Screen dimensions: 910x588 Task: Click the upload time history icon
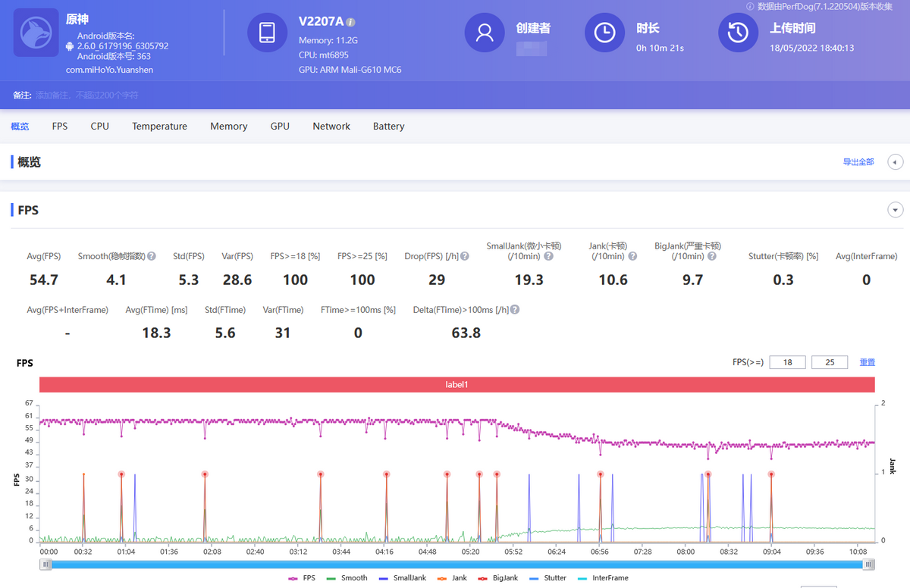(x=738, y=33)
